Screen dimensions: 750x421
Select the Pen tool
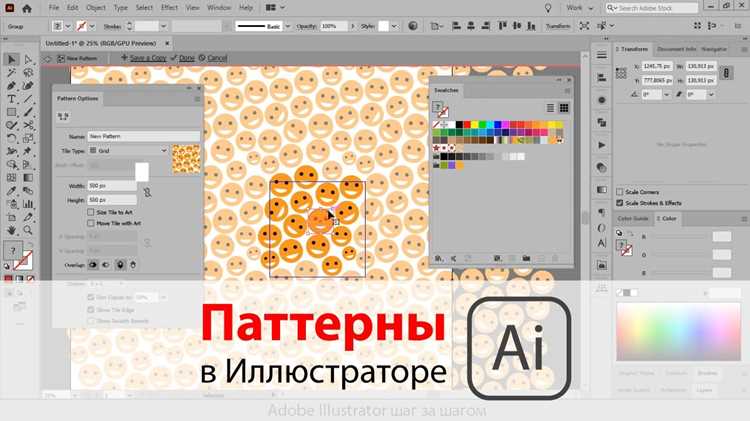tap(11, 86)
